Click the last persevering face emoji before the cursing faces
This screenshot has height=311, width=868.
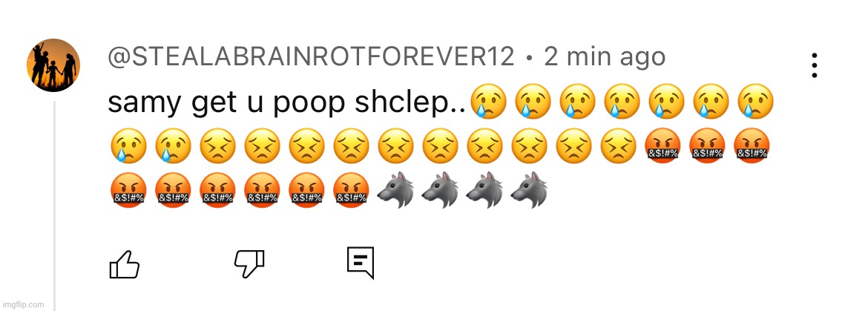point(619,146)
